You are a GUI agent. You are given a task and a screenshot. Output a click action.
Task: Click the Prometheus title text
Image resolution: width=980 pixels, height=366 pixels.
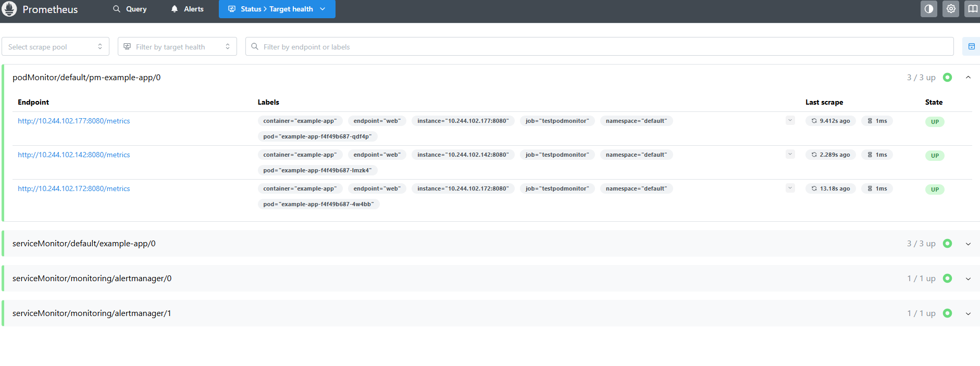pos(50,9)
